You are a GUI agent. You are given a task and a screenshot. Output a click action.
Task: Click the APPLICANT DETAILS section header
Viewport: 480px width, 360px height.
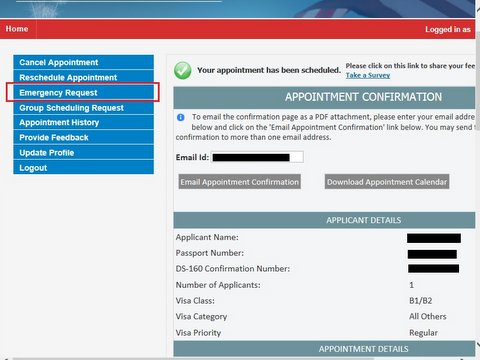coord(324,220)
